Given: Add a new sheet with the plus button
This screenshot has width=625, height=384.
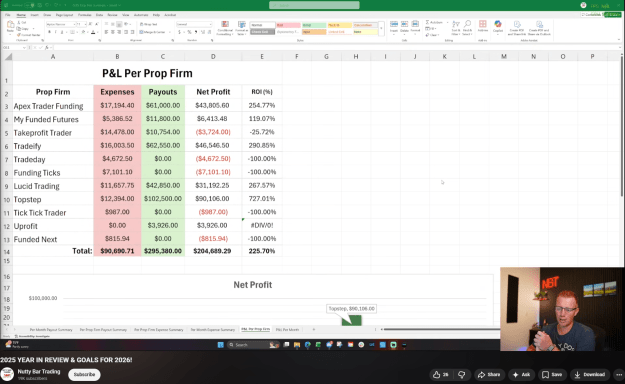Looking at the screenshot, I should click(x=314, y=330).
